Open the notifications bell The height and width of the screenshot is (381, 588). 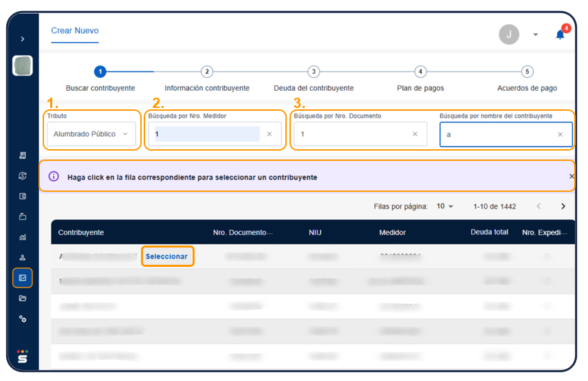tap(560, 34)
